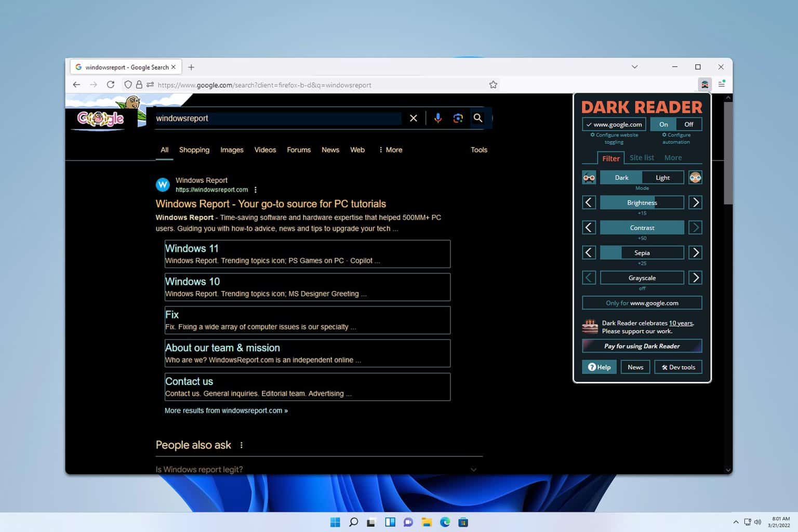This screenshot has height=532, width=798.
Task: Click the Google search input field
Action: tap(278, 118)
